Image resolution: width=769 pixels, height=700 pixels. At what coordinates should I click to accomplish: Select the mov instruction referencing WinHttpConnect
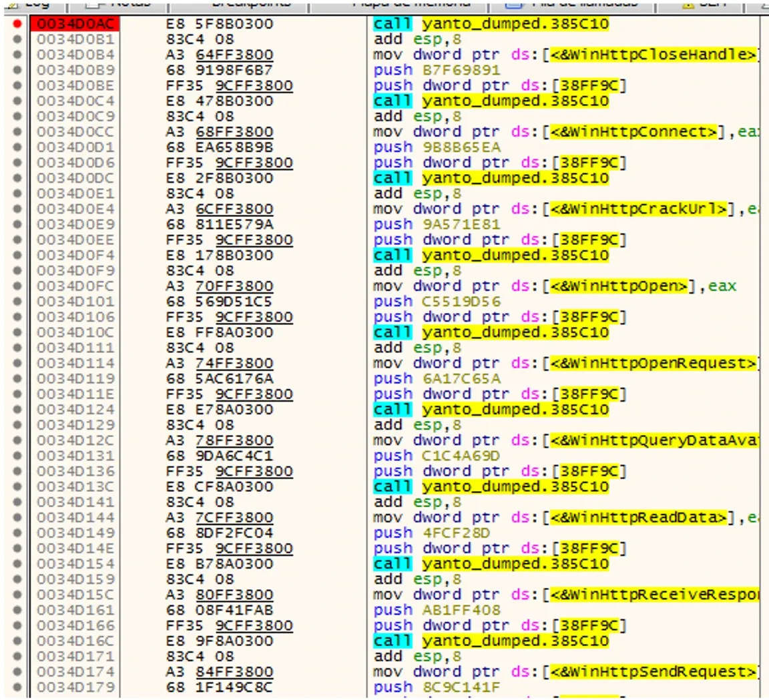(x=565, y=132)
